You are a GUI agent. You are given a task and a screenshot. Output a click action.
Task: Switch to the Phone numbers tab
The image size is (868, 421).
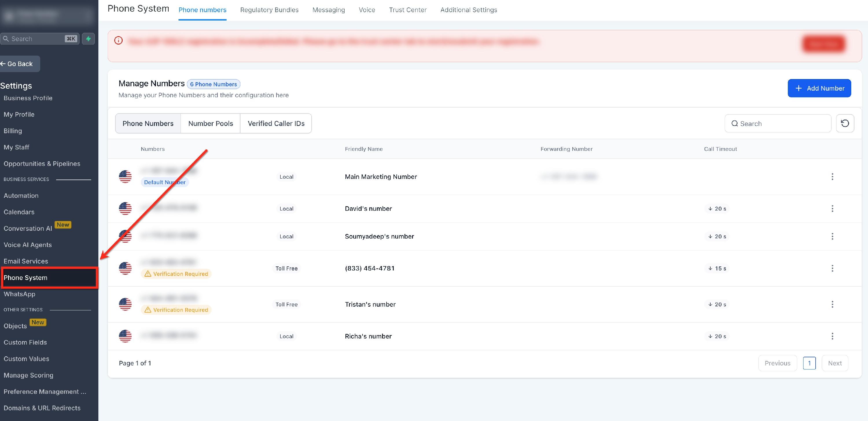coord(203,10)
